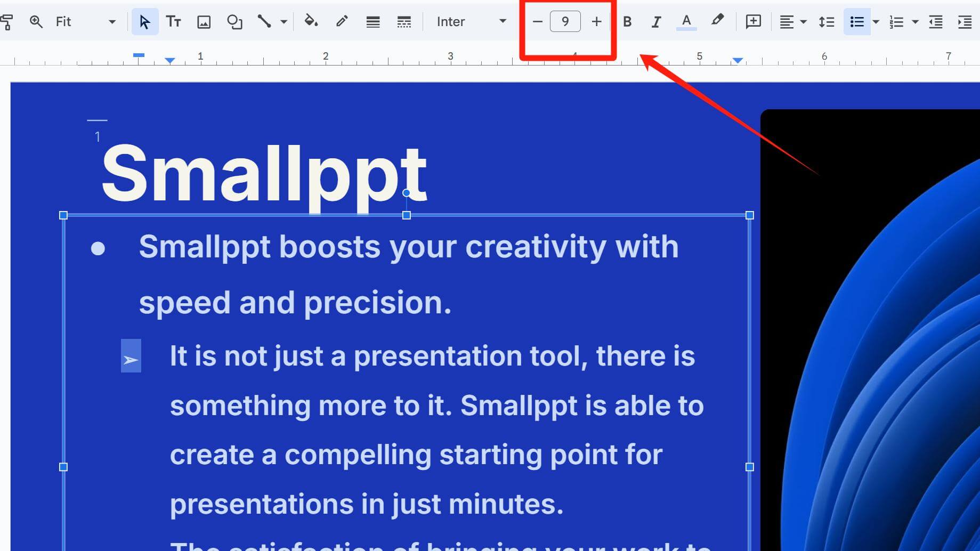The image size is (980, 551).
Task: Click the Border color pencil
Action: point(342,22)
